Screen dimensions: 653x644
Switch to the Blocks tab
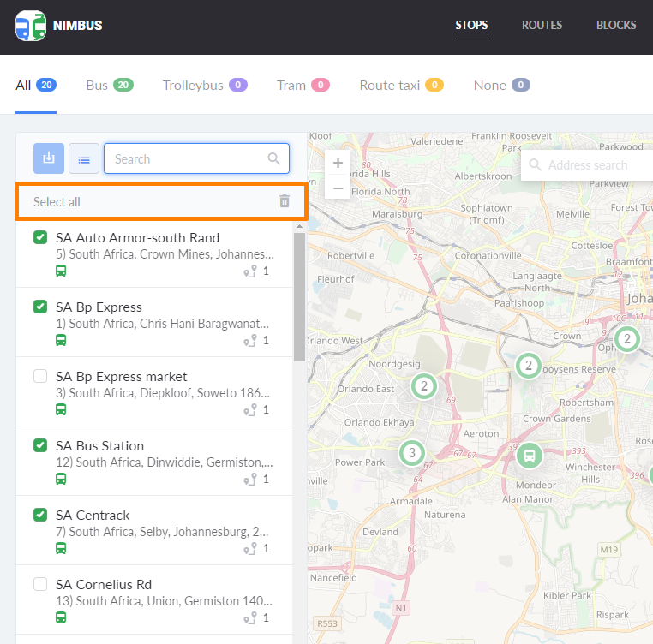tap(616, 25)
